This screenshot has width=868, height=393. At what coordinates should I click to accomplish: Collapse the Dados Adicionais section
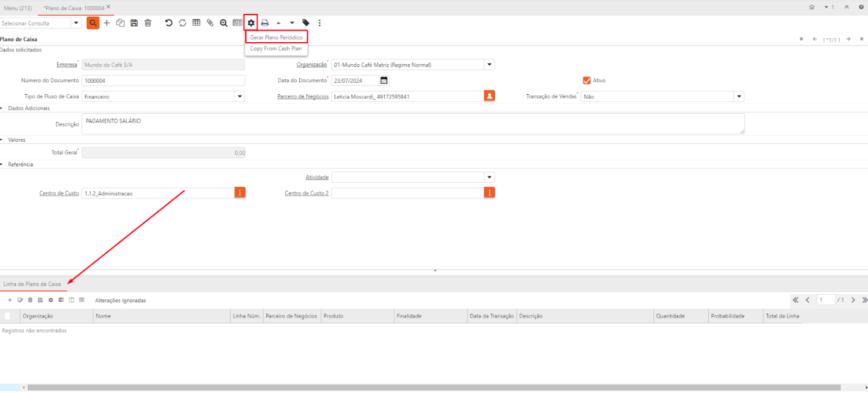pyautogui.click(x=2, y=108)
